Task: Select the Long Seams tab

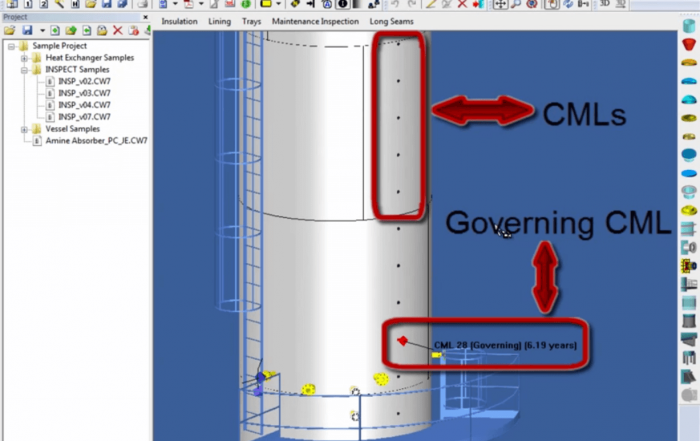Action: tap(392, 21)
